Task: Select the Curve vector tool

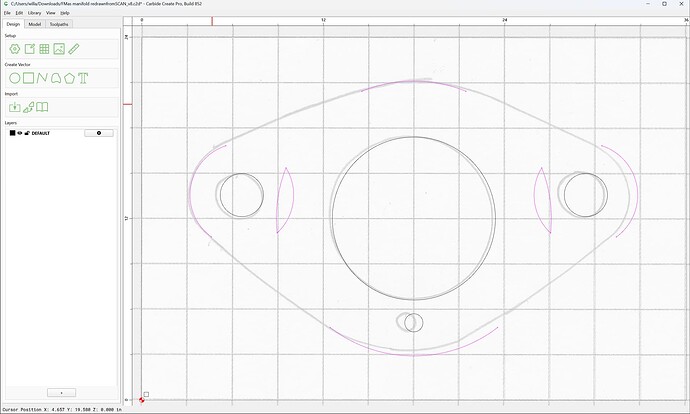Action: 55,78
